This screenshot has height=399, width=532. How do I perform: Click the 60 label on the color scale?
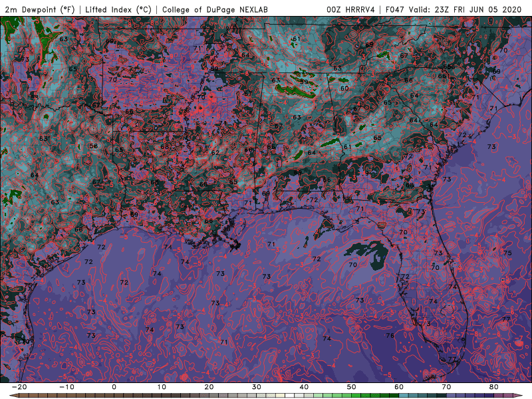point(399,387)
